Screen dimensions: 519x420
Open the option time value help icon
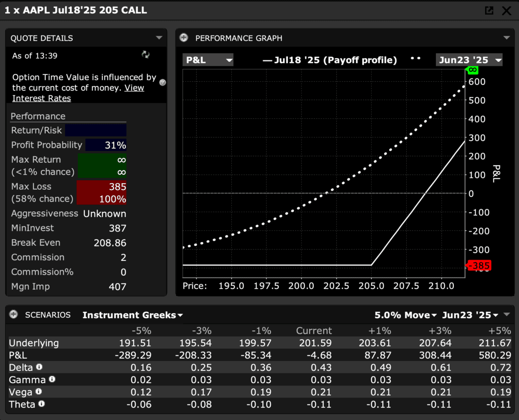pyautogui.click(x=162, y=83)
